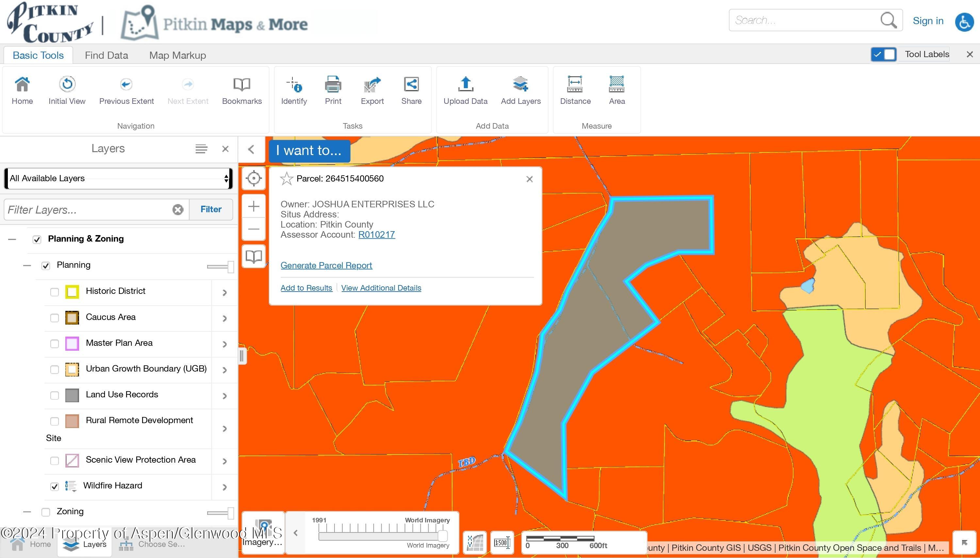Zoom in with the plus button
Viewport: 980px width, 558px height.
pyautogui.click(x=253, y=207)
